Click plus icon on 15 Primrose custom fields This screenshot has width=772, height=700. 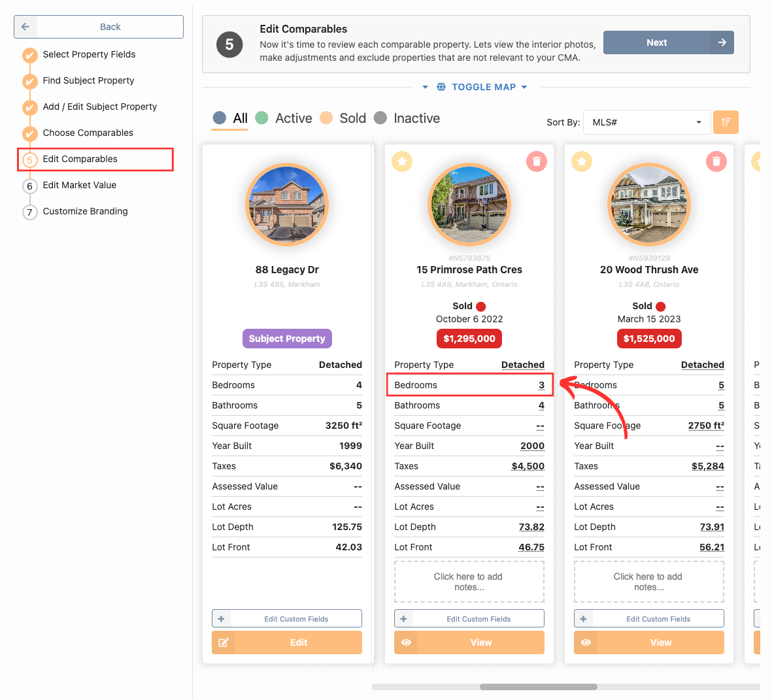403,619
